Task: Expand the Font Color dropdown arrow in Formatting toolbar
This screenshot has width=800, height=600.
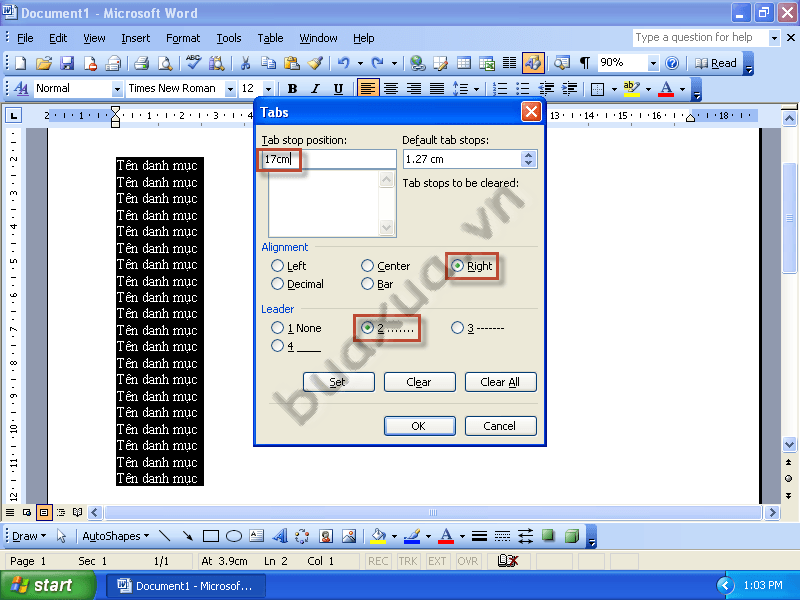Action: [x=682, y=89]
